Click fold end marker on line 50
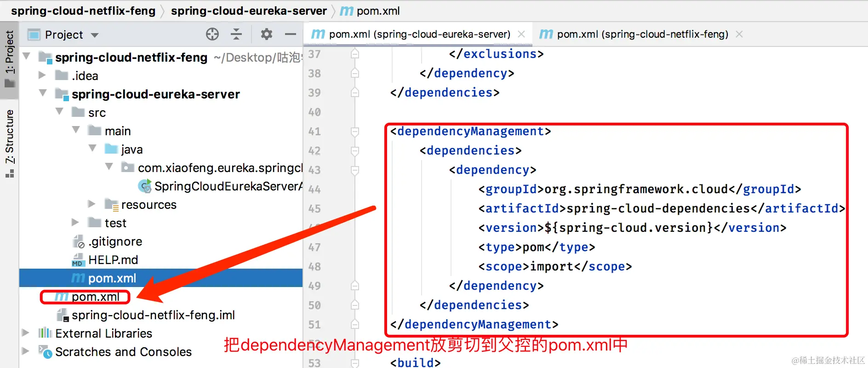Screen dimensions: 868x368 (354, 305)
